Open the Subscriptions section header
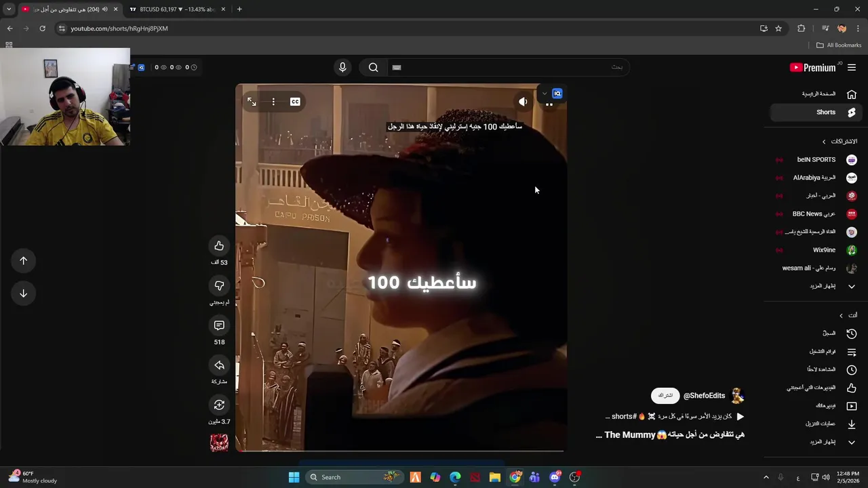This screenshot has height=488, width=868. 840,142
